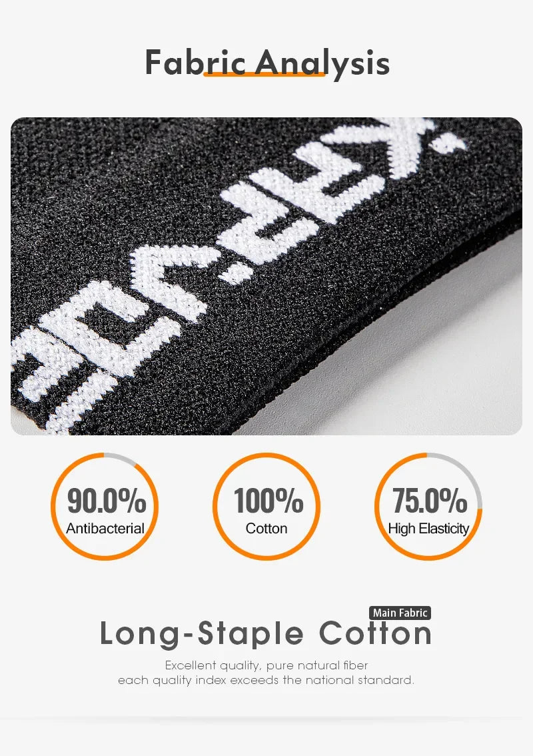
Task: Click the 100% Cotton circle
Action: pyautogui.click(x=266, y=506)
